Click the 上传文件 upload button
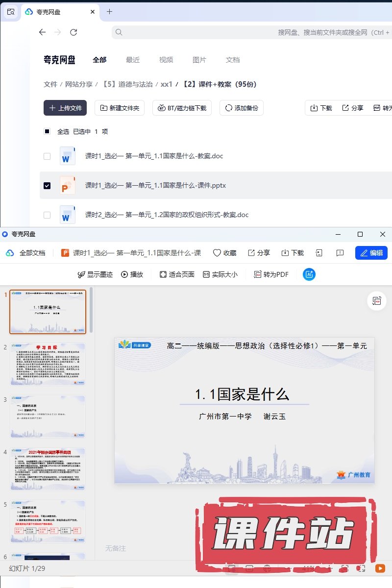 coord(65,108)
